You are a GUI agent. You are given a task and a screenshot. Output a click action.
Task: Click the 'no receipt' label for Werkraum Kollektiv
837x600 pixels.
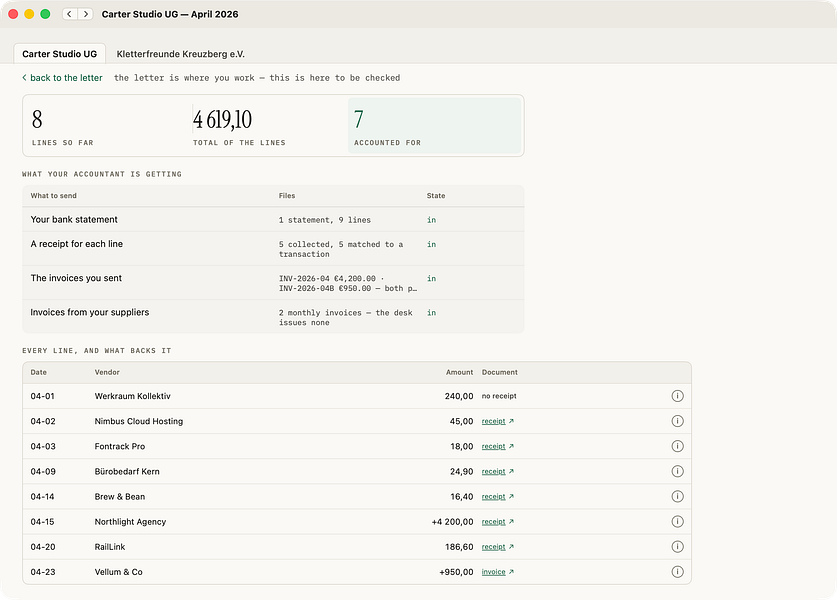pyautogui.click(x=499, y=396)
